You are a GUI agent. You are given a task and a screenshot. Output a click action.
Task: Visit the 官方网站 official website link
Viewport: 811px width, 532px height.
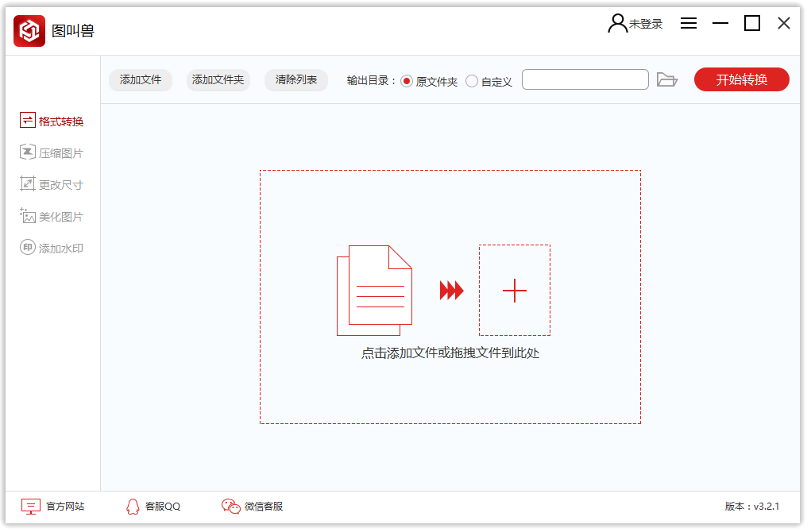(54, 506)
